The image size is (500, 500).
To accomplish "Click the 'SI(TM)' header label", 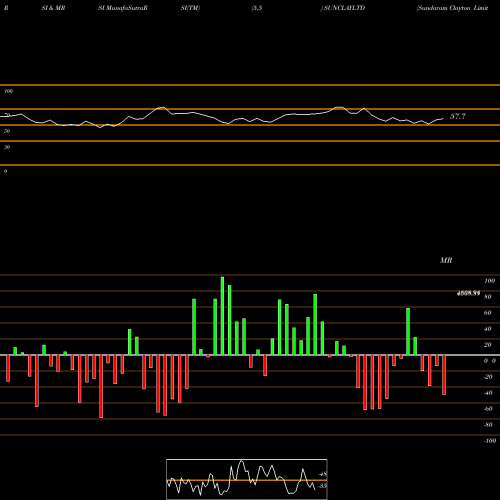I will point(190,8).
